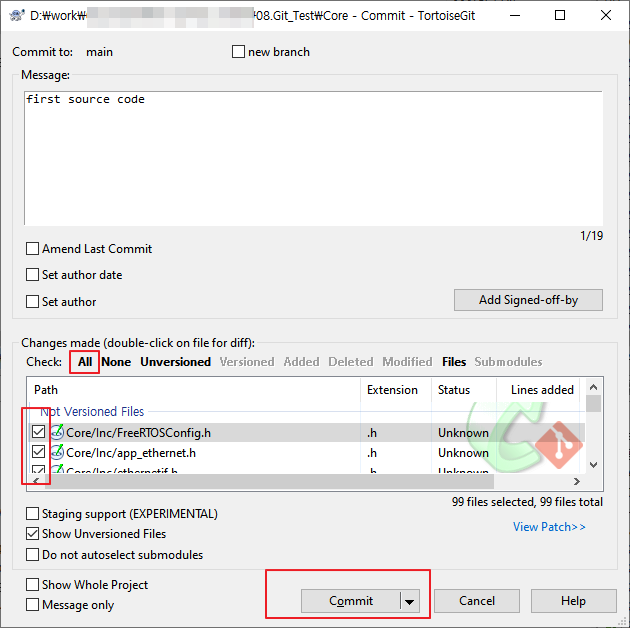Viewport: 630px width, 628px height.
Task: Click the app_ethernet.h file icon
Action: [x=57, y=452]
